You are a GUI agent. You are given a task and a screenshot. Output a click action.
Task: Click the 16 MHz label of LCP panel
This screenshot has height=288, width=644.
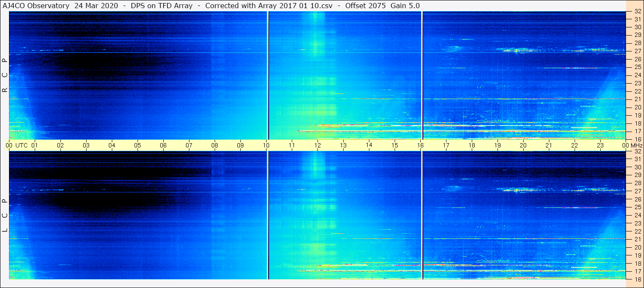point(637,279)
